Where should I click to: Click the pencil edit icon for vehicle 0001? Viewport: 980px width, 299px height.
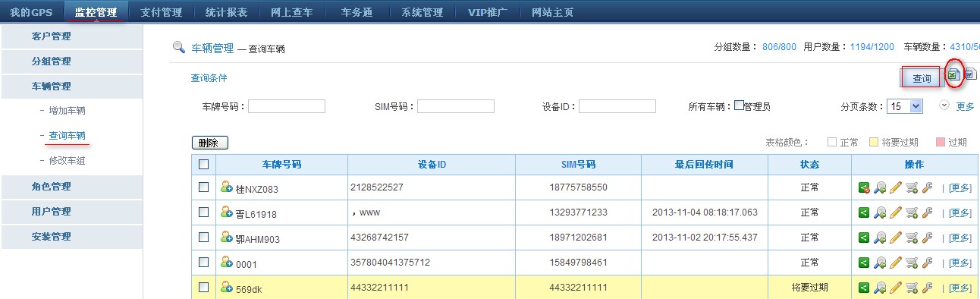point(896,263)
